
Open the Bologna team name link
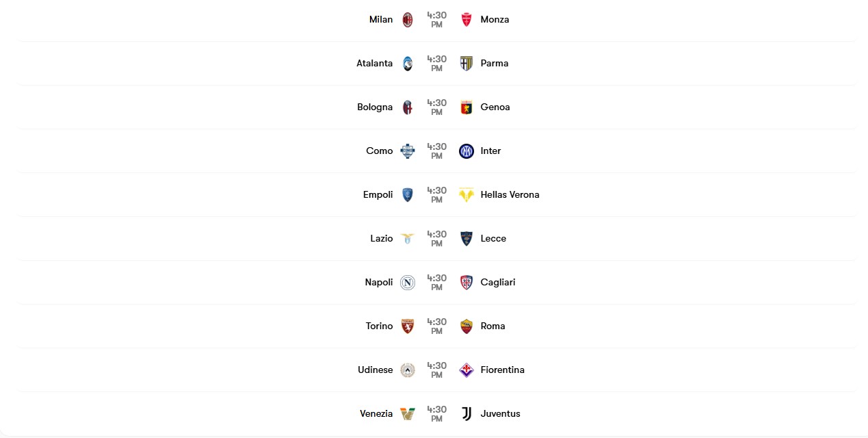(x=375, y=107)
